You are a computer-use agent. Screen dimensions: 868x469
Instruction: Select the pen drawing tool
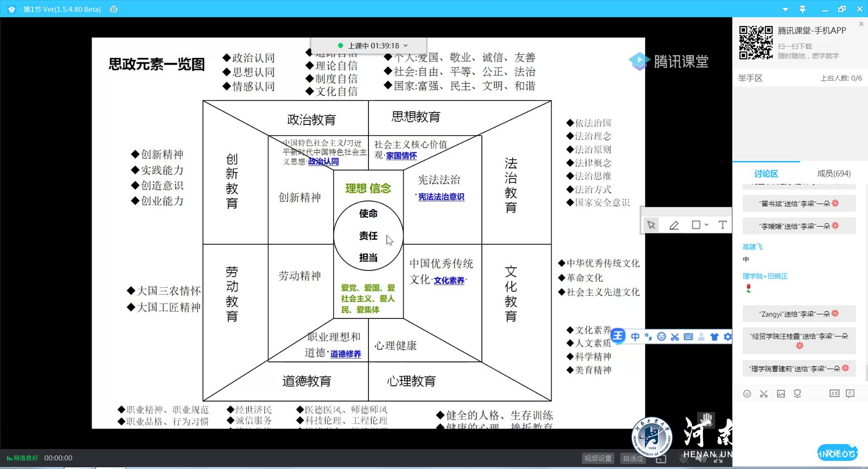[x=674, y=225]
